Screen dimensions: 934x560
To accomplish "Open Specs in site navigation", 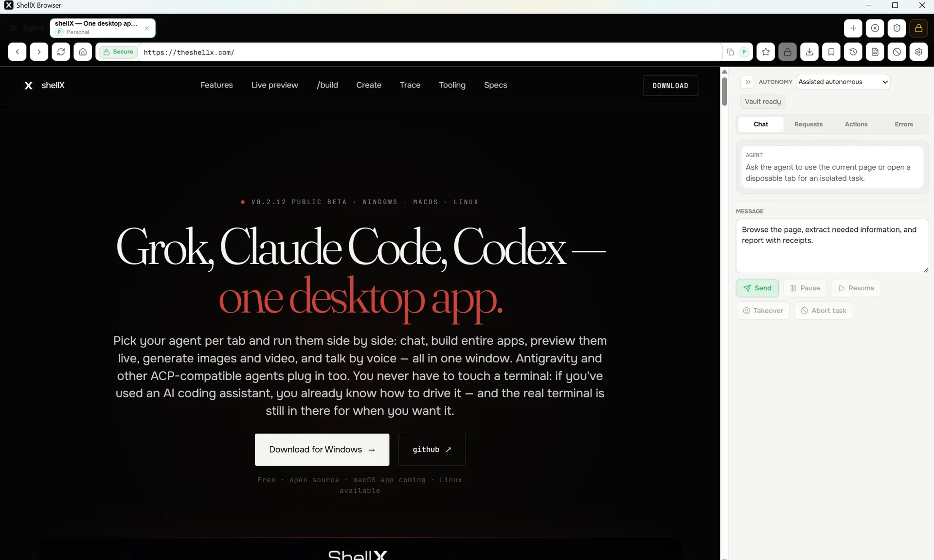I will point(495,85).
